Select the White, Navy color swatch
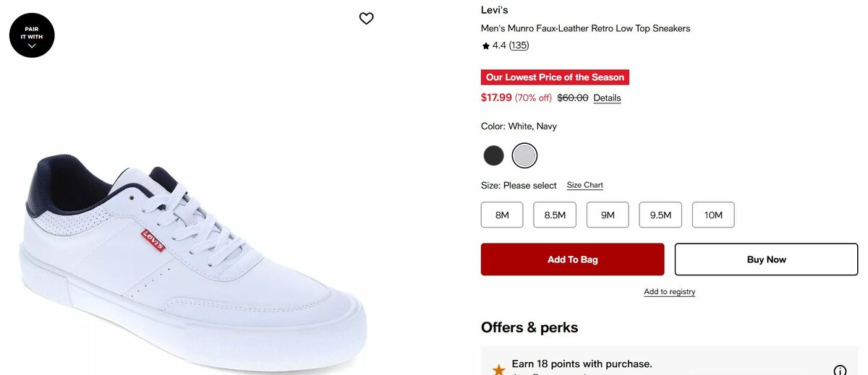 (525, 155)
